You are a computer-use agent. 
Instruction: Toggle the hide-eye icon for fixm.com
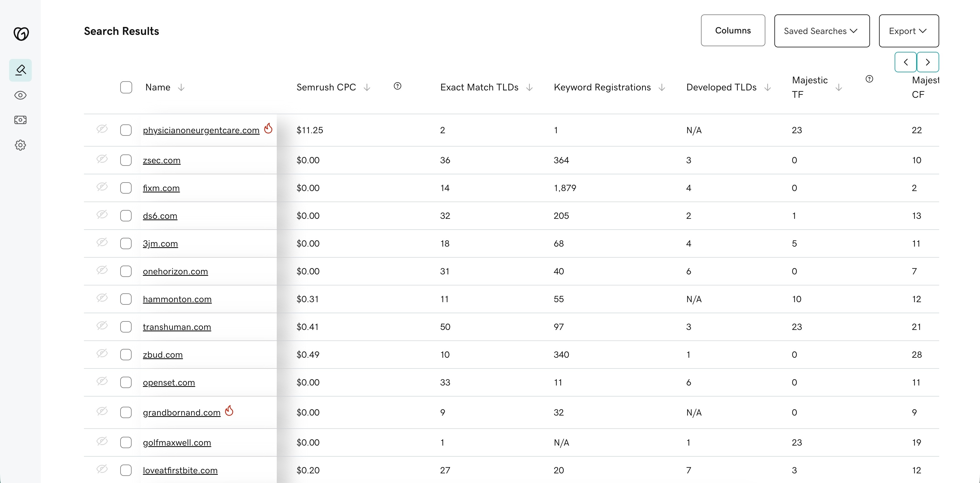coord(102,187)
